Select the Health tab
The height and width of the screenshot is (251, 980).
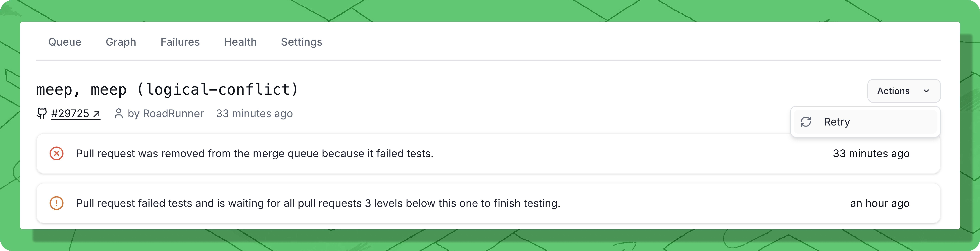[240, 42]
